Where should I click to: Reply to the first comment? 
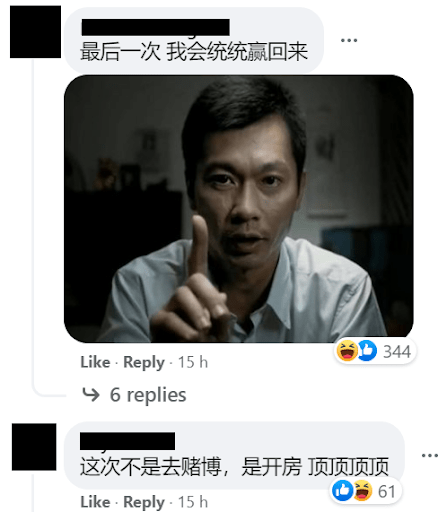point(144,363)
